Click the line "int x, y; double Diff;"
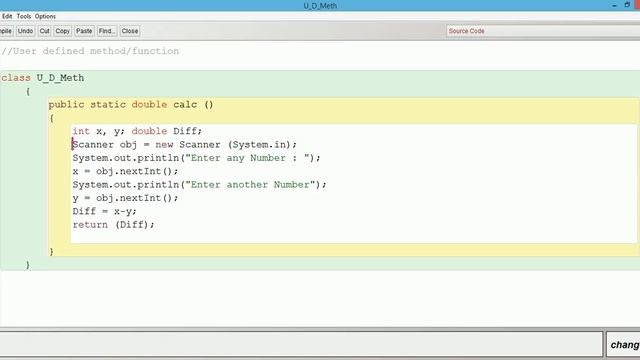640x360 pixels. 138,131
